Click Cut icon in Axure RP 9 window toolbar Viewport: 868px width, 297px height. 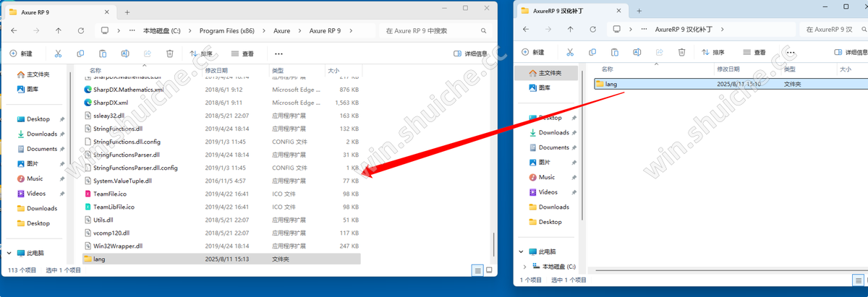[58, 53]
